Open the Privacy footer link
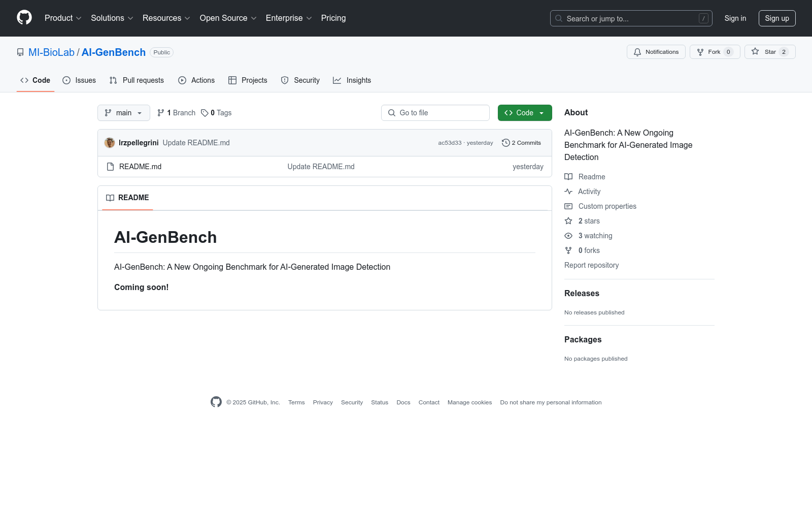The height and width of the screenshot is (508, 812). 323,402
